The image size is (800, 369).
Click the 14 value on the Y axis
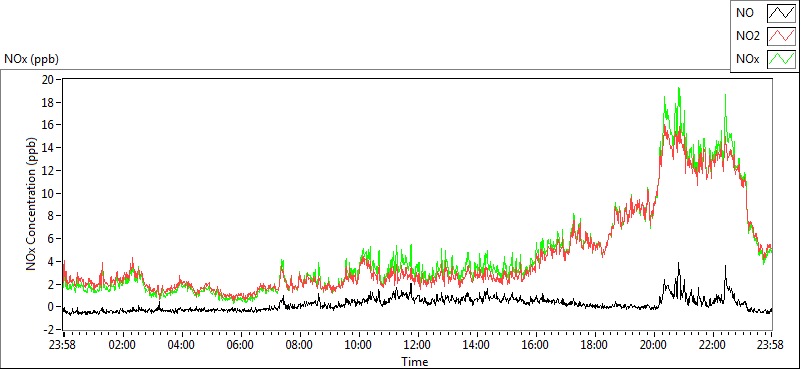[48, 147]
